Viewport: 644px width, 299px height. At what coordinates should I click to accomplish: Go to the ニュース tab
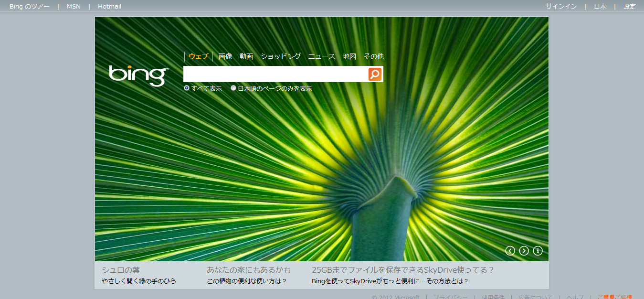pos(322,56)
